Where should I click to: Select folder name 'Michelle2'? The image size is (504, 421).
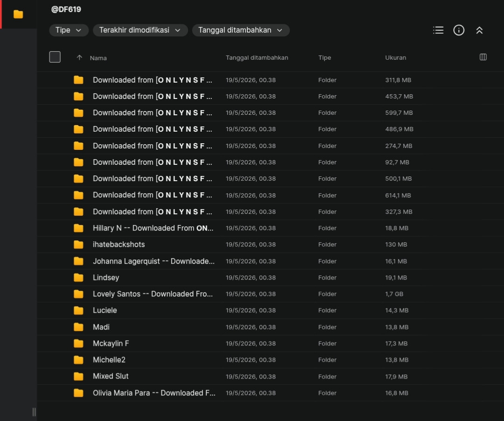click(109, 359)
